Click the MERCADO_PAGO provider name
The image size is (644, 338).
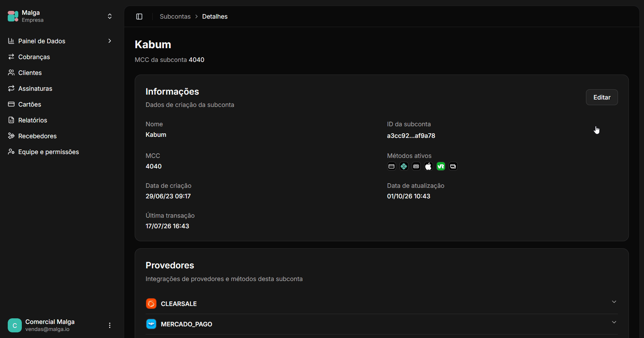tap(186, 324)
